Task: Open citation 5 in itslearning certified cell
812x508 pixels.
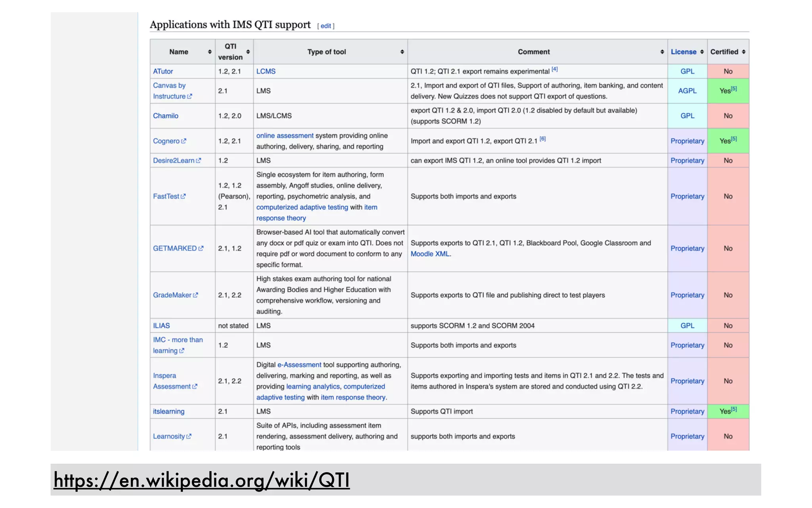Action: tap(734, 409)
